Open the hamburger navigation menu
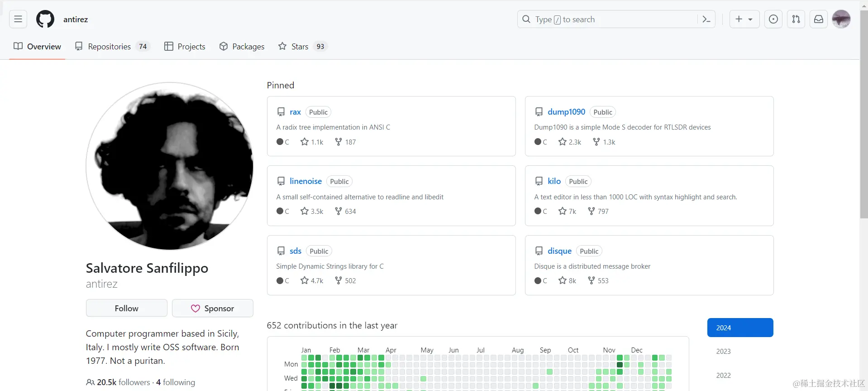Image resolution: width=868 pixels, height=391 pixels. 18,19
